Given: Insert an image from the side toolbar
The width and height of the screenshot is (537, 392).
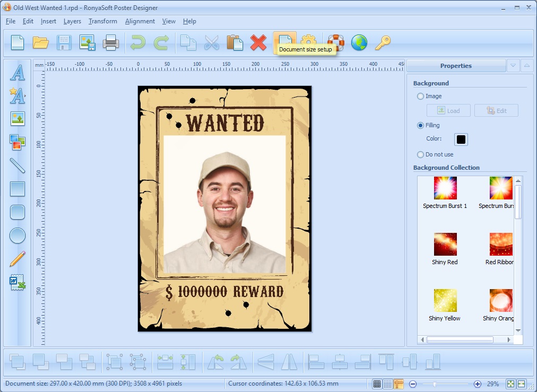Looking at the screenshot, I should pos(17,119).
